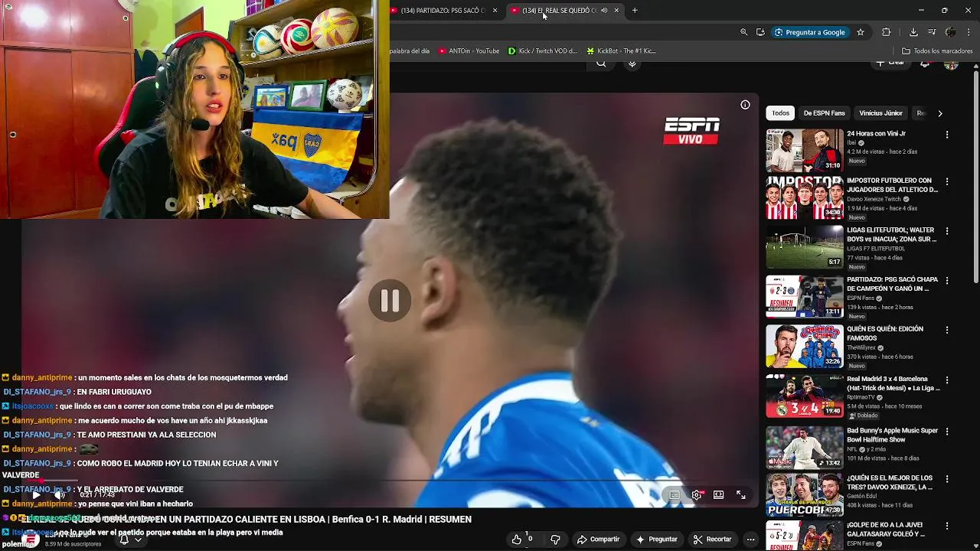Close the Partidazo PSG browser tab

495,11
